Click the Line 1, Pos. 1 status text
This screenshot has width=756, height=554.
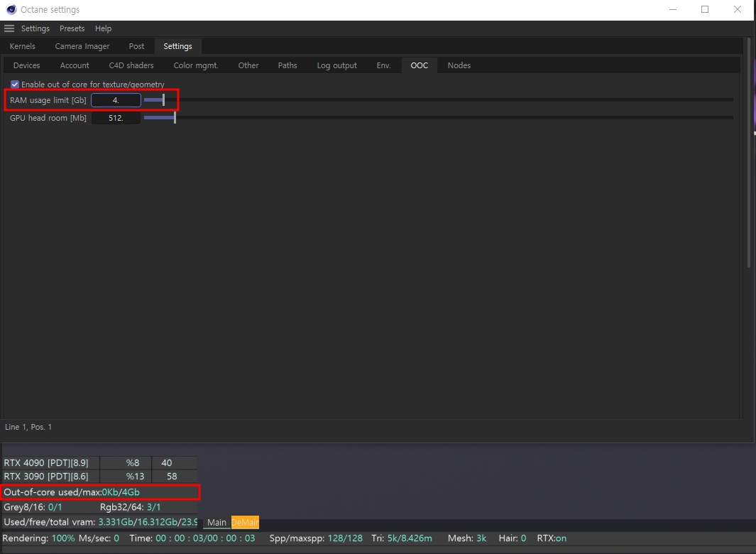[28, 427]
